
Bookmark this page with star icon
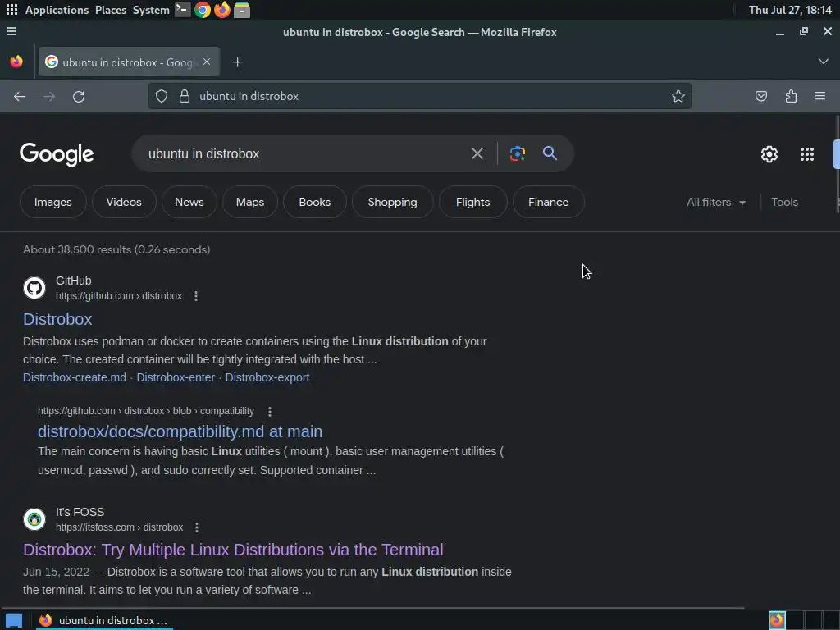pos(678,97)
